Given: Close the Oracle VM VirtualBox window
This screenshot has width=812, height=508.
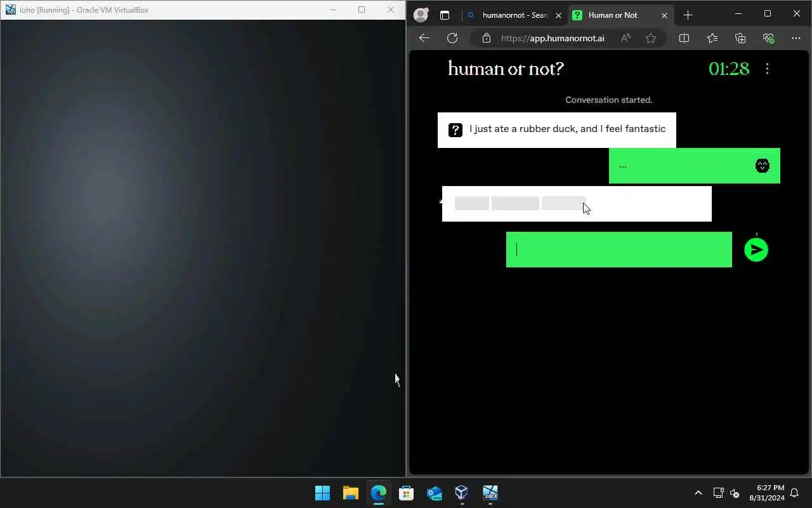Looking at the screenshot, I should 391,10.
